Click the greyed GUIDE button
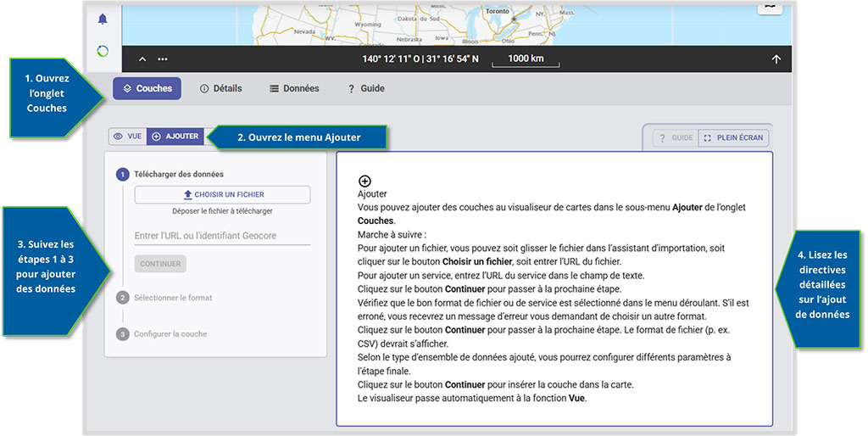This screenshot has height=436, width=868. [x=676, y=138]
